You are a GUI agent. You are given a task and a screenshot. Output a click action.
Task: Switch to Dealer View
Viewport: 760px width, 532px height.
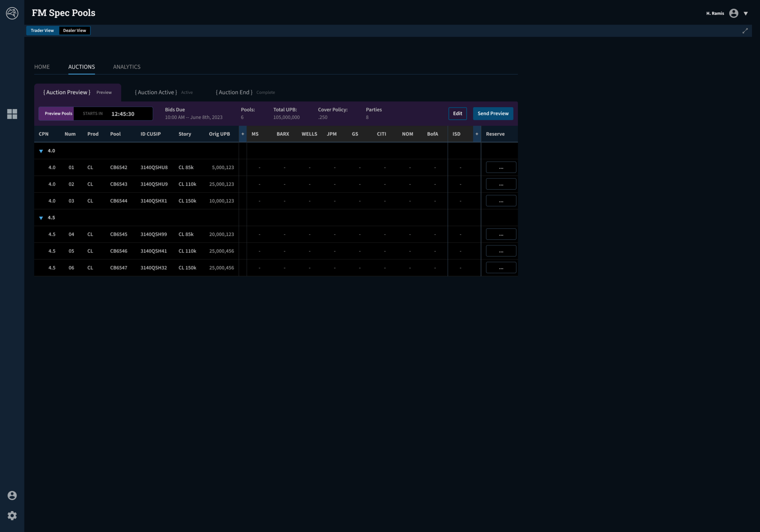[x=74, y=30]
